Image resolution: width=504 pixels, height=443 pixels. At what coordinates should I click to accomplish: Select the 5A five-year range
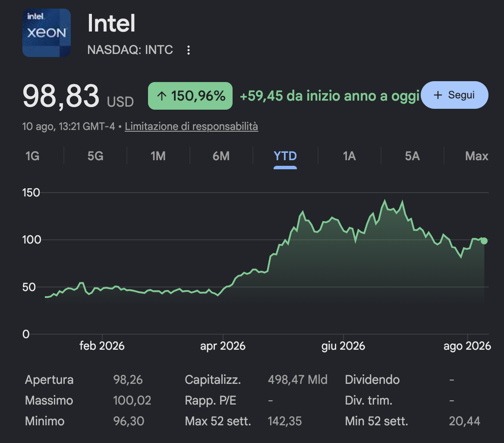[x=412, y=156]
